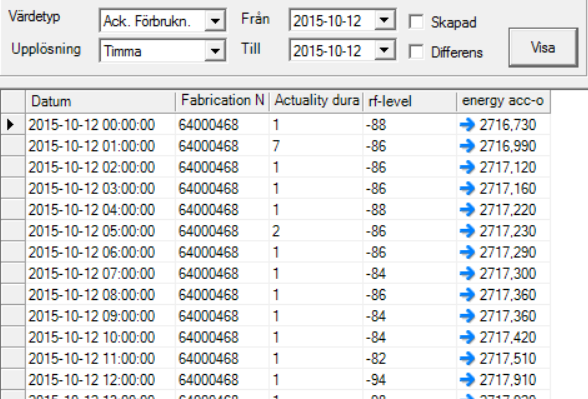The width and height of the screenshot is (588, 399).
Task: Click the blue arrow icon beside 2717,420
Action: click(467, 337)
